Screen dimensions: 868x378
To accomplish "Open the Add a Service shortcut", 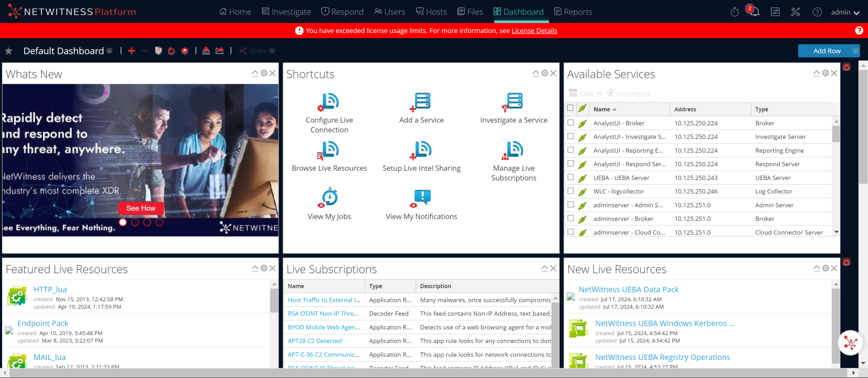I will point(422,108).
